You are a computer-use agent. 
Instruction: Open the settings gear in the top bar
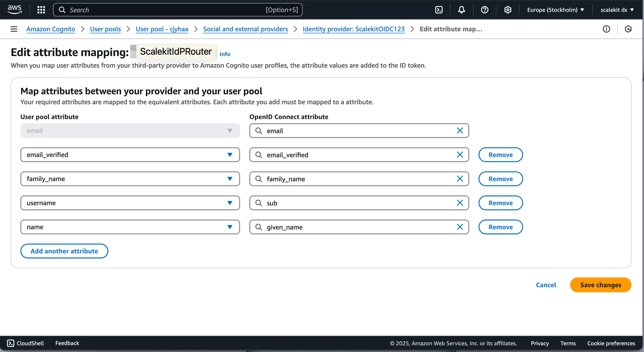[x=508, y=10]
